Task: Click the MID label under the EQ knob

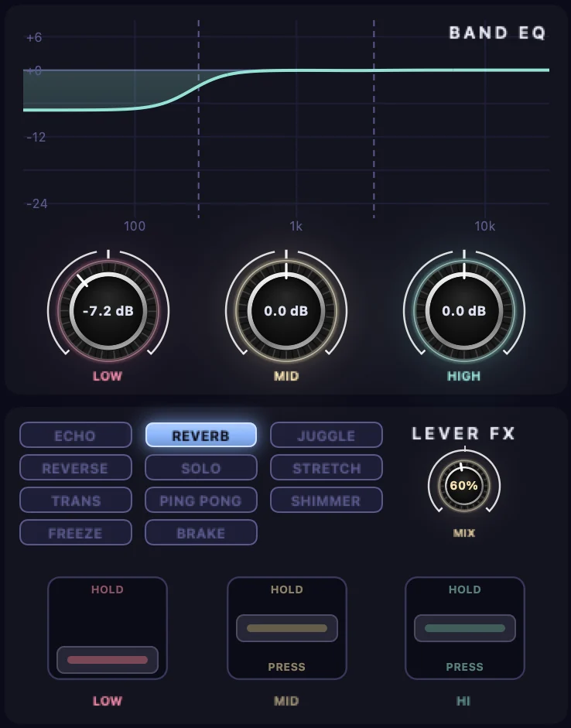Action: (286, 376)
